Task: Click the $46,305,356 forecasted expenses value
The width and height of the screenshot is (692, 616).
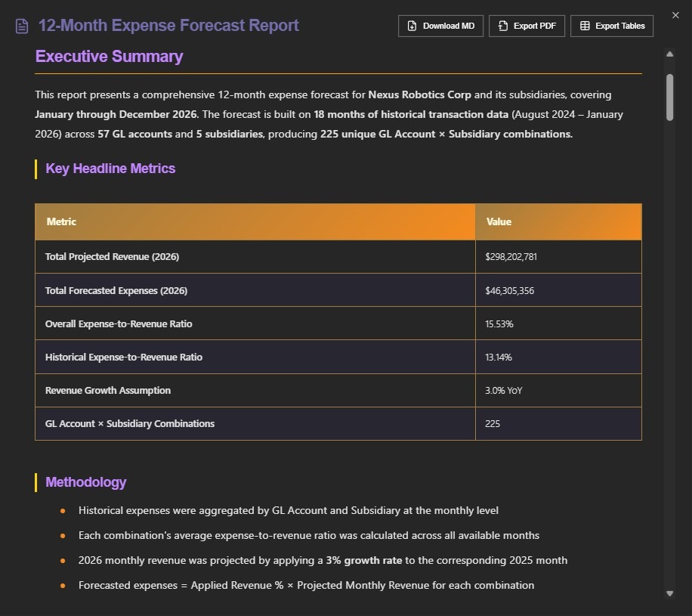Action: 512,290
